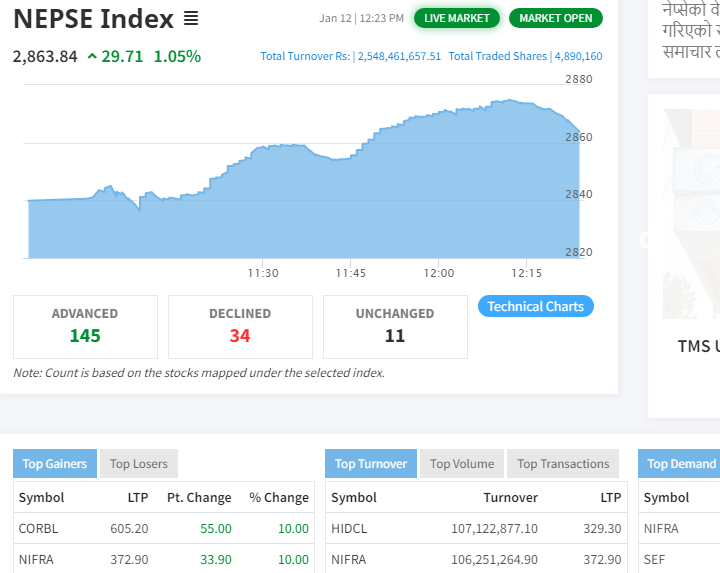Switch to the Top Losers tab
This screenshot has height=573, width=720.
(139, 464)
